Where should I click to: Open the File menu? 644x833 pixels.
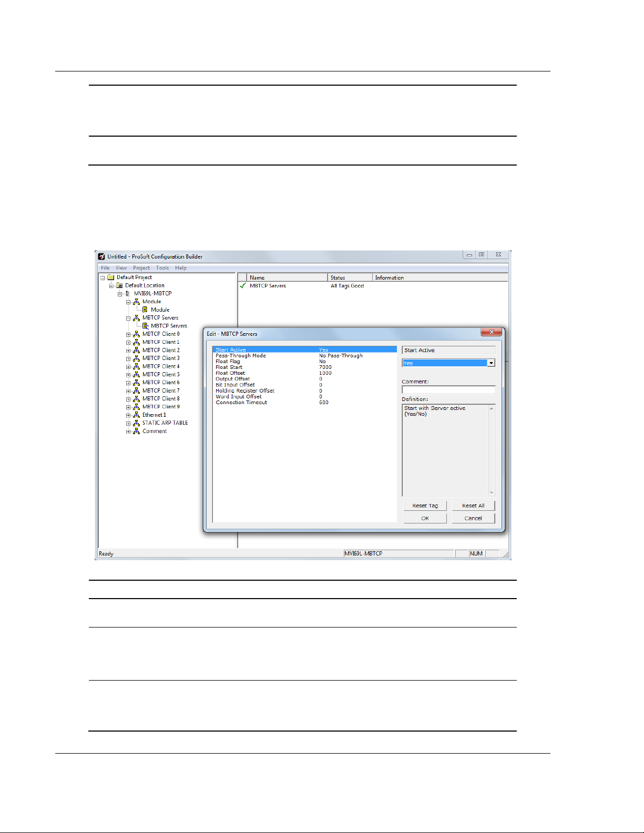tap(105, 268)
